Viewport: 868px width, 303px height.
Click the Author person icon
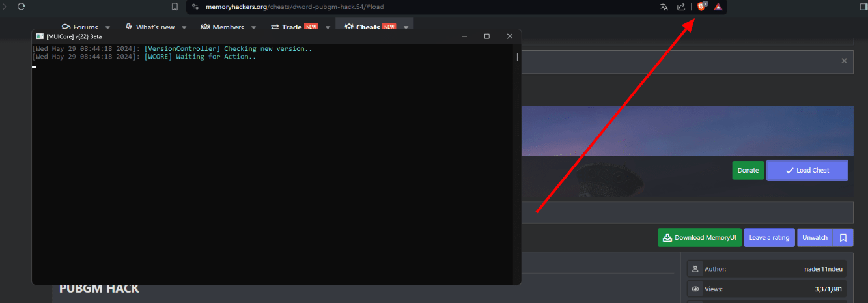(695, 269)
